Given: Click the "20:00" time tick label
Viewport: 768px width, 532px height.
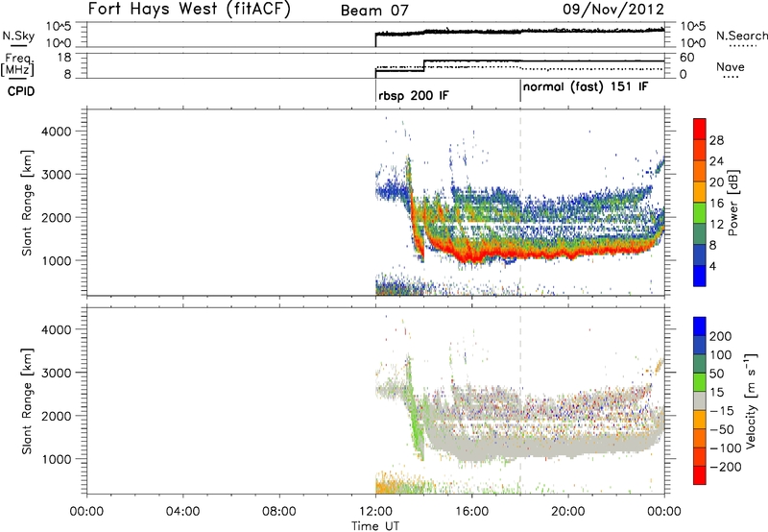Looking at the screenshot, I should click(567, 512).
